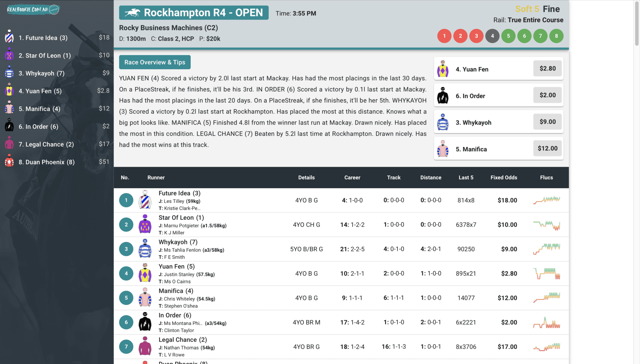Screen dimensions: 640x364
Task: Click the Track column header
Action: (394, 177)
